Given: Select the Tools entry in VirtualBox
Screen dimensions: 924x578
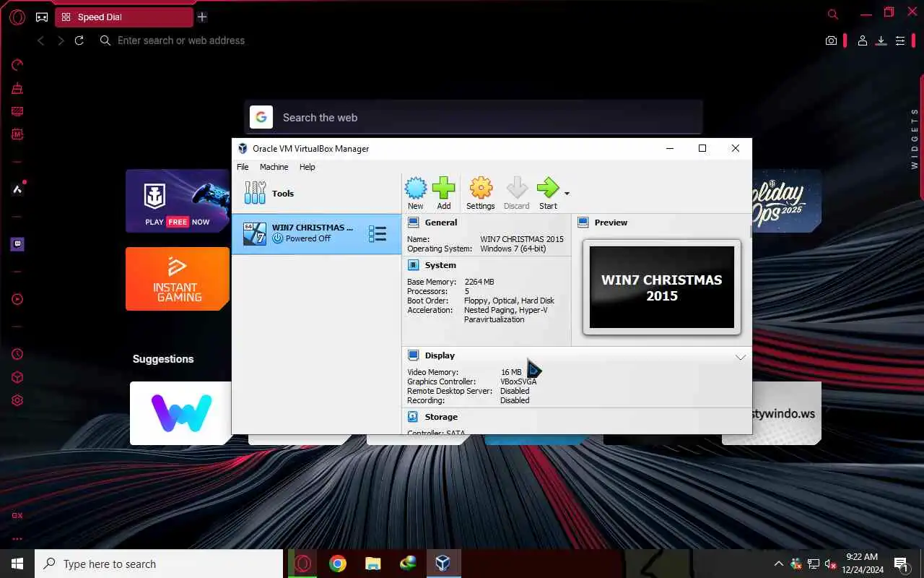Looking at the screenshot, I should pyautogui.click(x=316, y=193).
